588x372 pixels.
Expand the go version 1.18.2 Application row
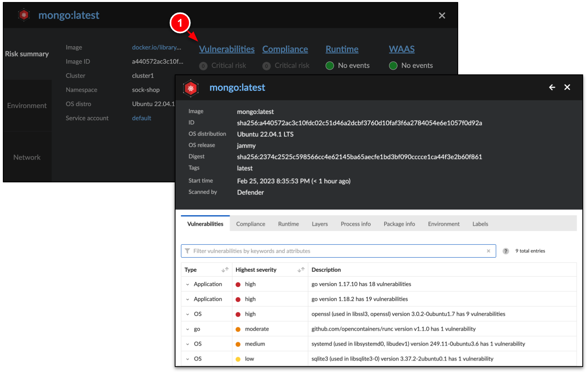(x=188, y=300)
